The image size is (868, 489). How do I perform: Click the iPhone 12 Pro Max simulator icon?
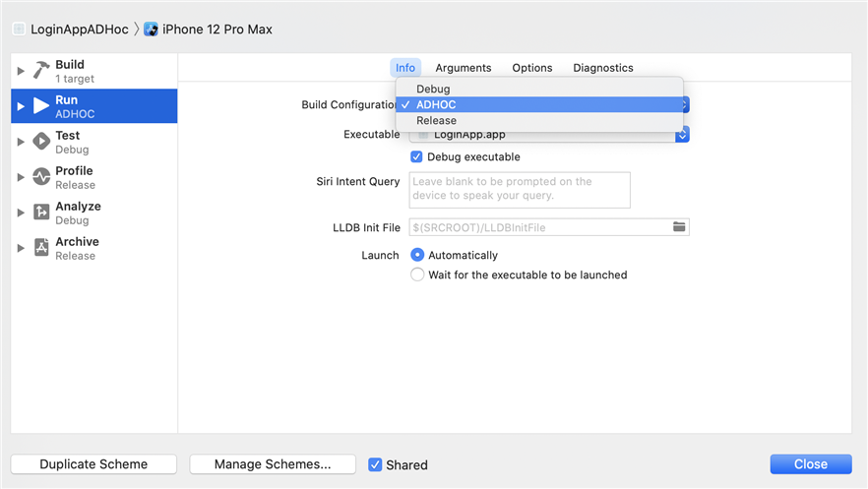[x=151, y=29]
